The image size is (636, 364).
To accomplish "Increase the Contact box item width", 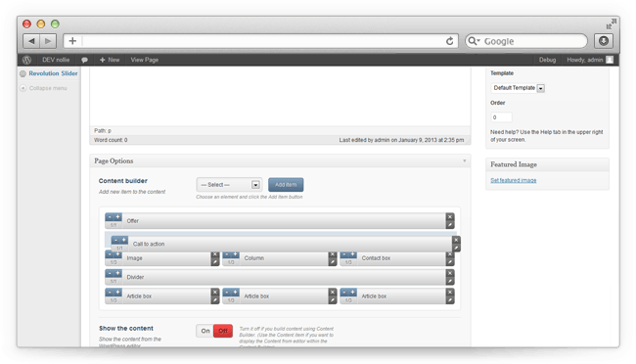I will 353,254.
